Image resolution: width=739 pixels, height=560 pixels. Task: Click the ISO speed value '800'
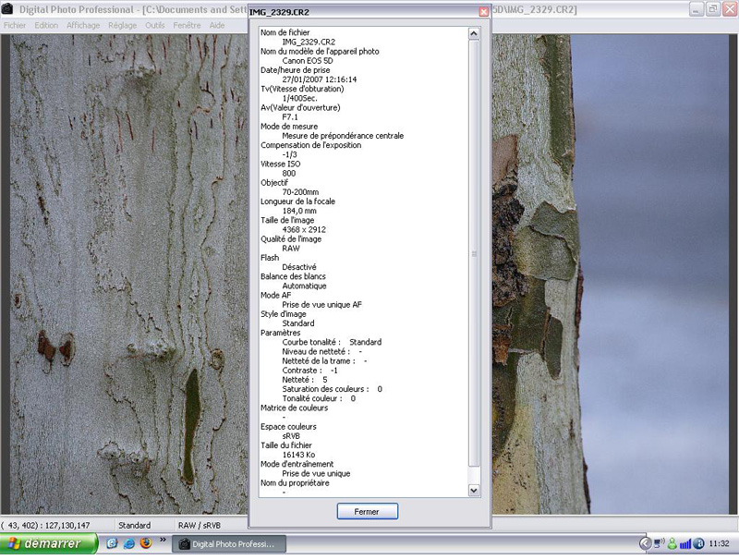point(289,174)
